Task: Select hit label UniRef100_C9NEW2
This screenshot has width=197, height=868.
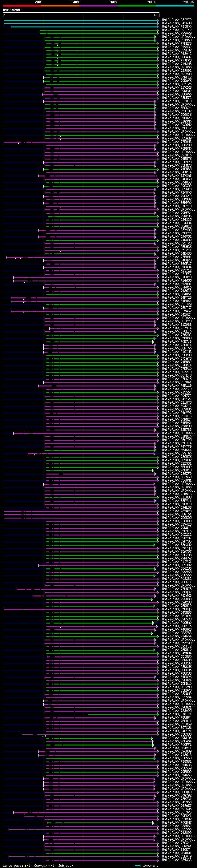Action: pos(177,91)
